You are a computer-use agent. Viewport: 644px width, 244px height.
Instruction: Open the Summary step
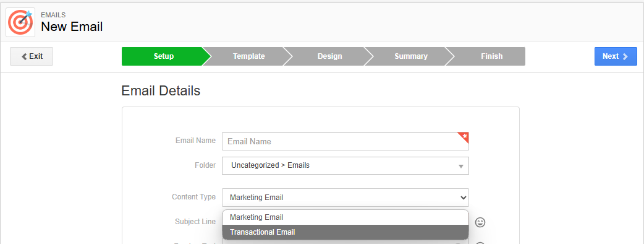coord(411,56)
